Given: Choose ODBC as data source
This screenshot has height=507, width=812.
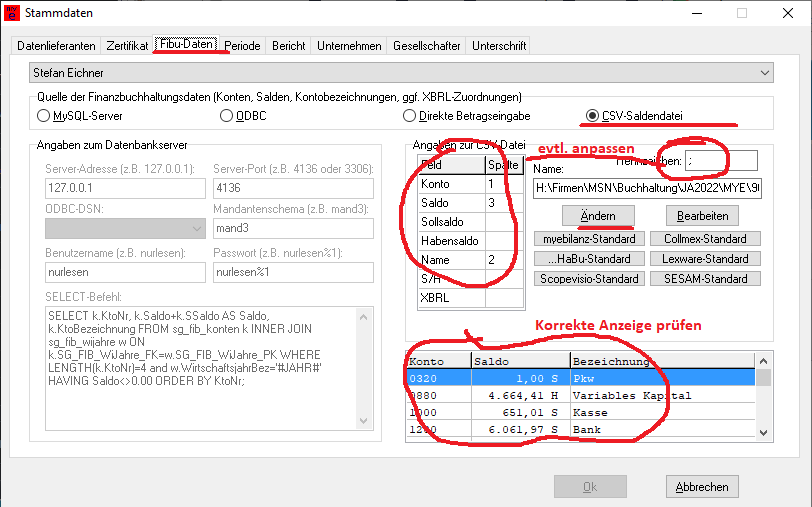Looking at the screenshot, I should [226, 116].
